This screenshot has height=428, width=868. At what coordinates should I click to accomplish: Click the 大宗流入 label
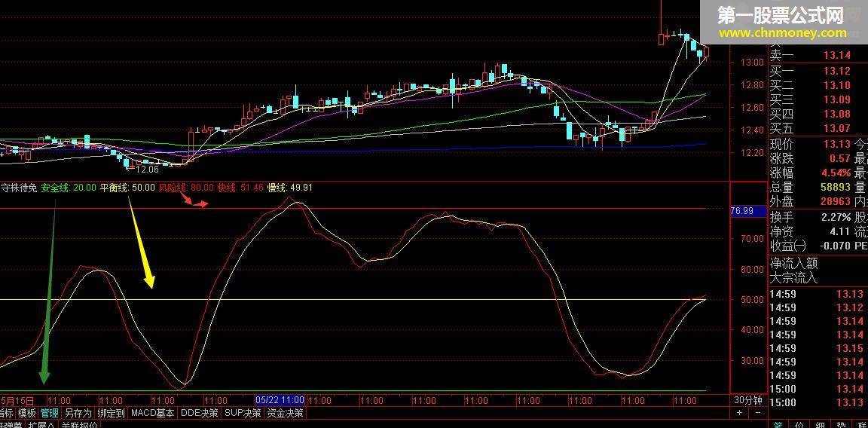[793, 277]
